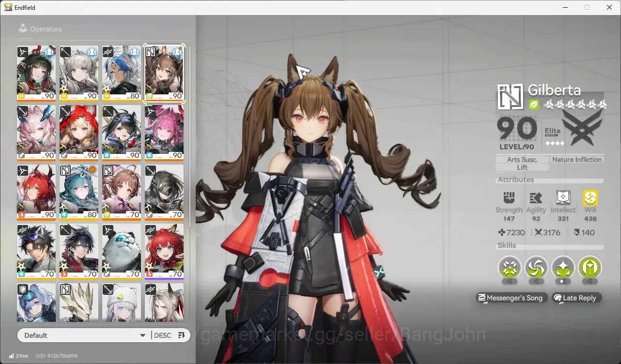Click the Skills section heading

pyautogui.click(x=507, y=245)
